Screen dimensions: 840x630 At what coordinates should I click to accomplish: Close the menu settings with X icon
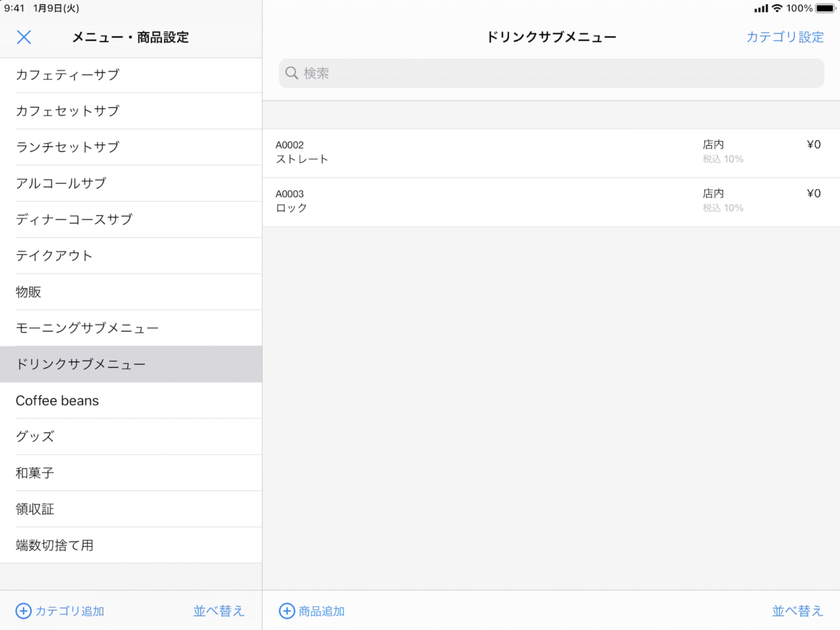click(24, 37)
